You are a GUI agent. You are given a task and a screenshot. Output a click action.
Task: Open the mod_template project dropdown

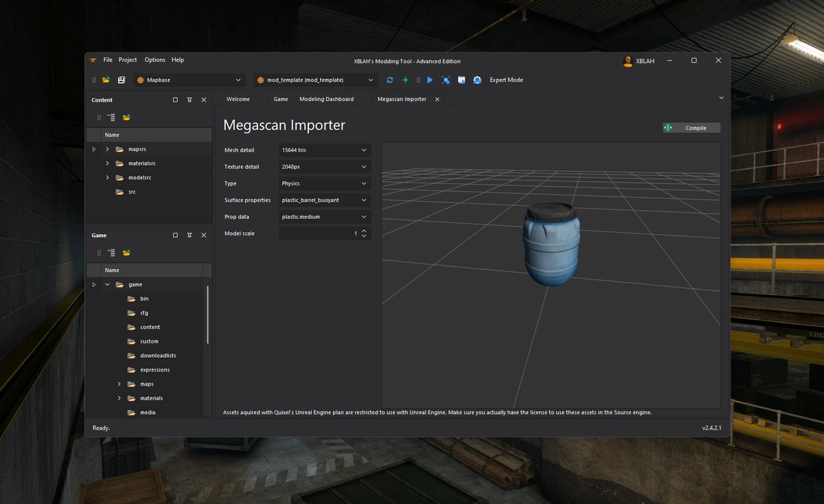point(315,80)
